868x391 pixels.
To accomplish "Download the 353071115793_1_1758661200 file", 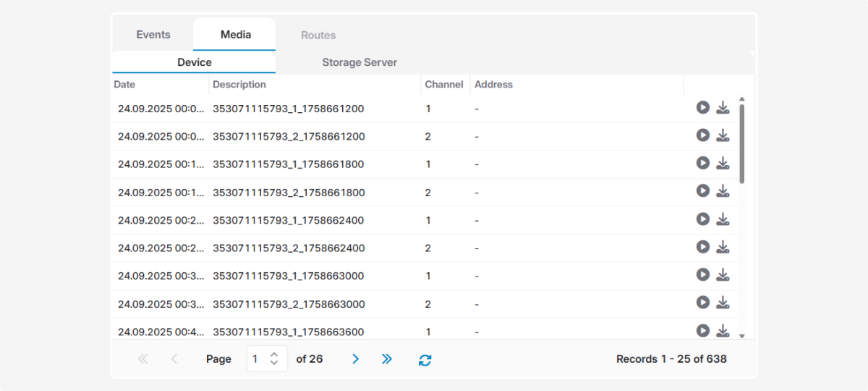I will click(x=723, y=108).
